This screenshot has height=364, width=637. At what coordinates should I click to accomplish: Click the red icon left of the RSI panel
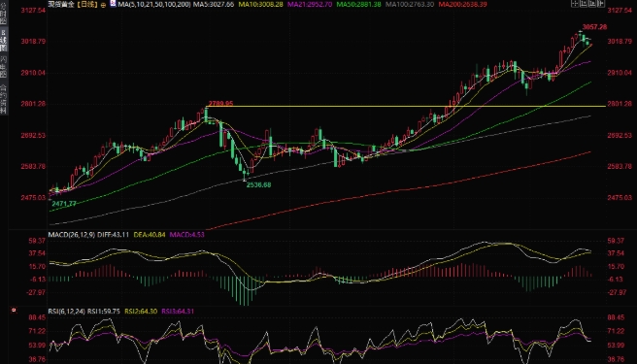[14, 311]
